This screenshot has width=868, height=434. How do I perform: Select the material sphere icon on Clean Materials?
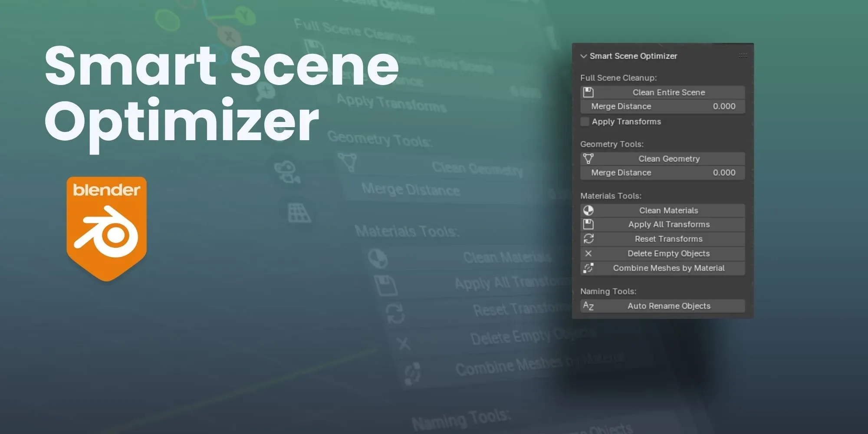[x=589, y=210]
